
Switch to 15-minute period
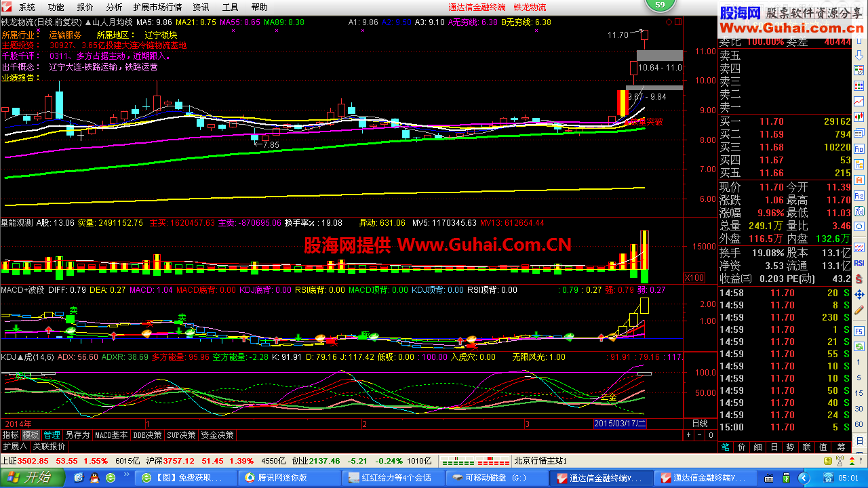(x=859, y=393)
